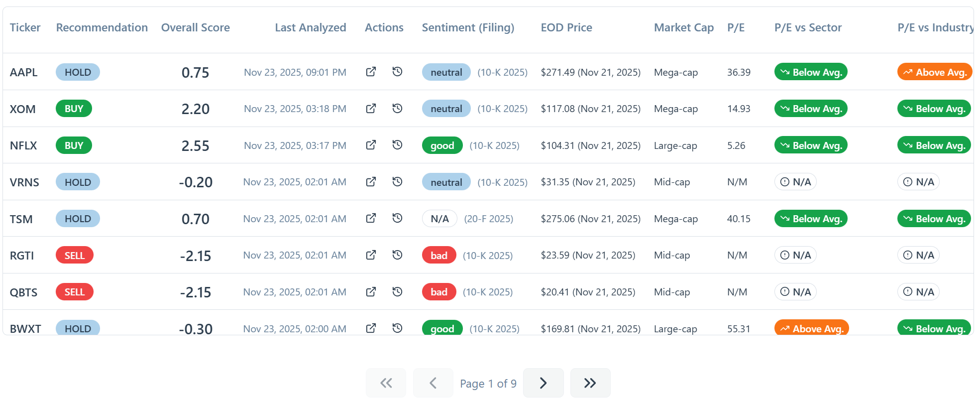
Task: Sort by Ticker column header
Action: 25,28
